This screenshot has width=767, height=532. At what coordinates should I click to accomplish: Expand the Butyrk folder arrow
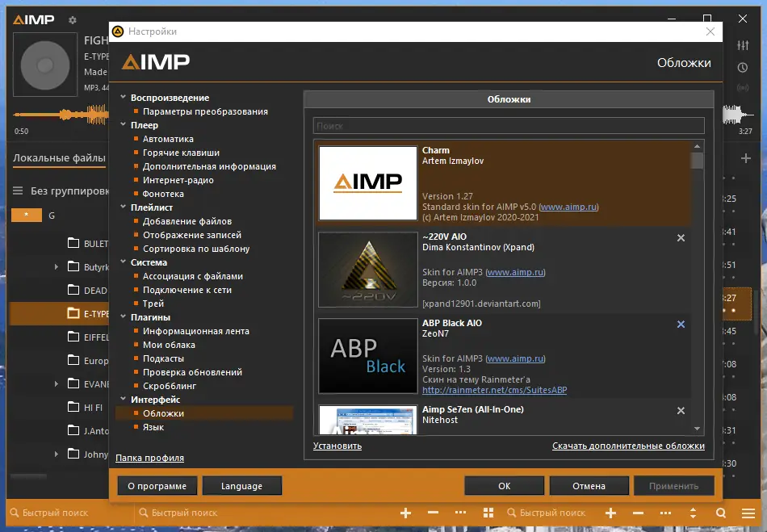point(57,266)
